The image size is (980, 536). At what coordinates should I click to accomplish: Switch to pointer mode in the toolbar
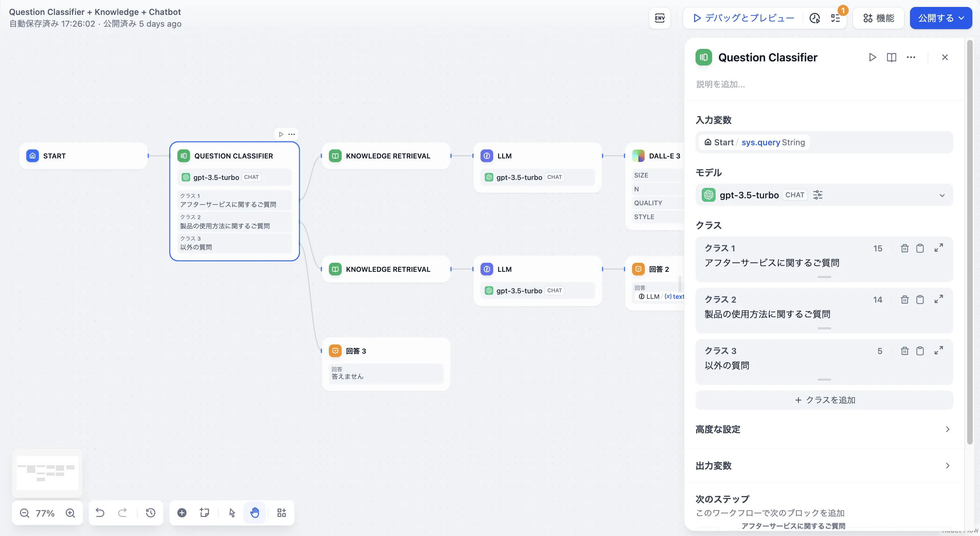(232, 513)
